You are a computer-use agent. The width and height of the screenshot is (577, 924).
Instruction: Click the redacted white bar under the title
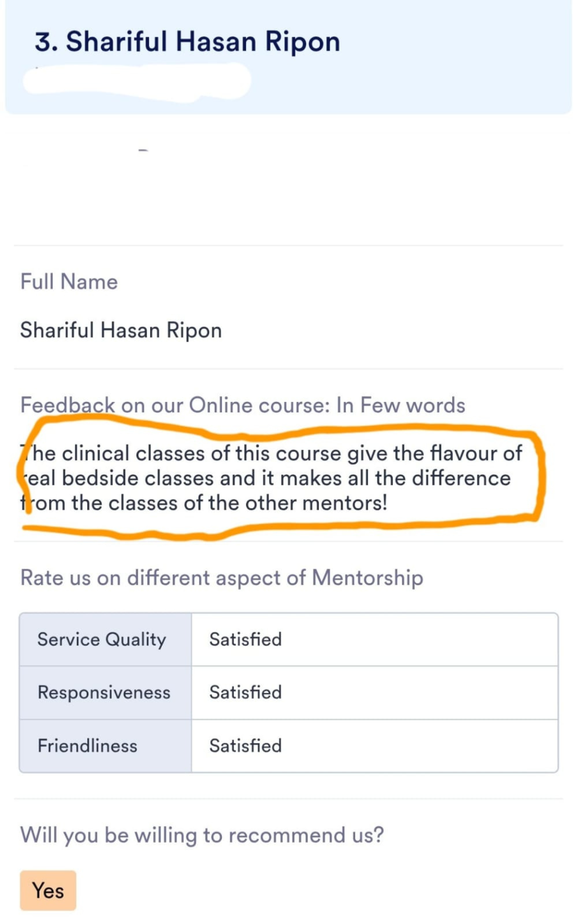(x=136, y=81)
